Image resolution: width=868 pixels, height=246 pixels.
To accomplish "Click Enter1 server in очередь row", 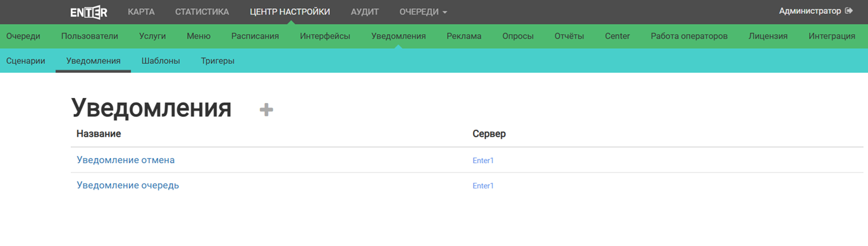I will pos(483,186).
